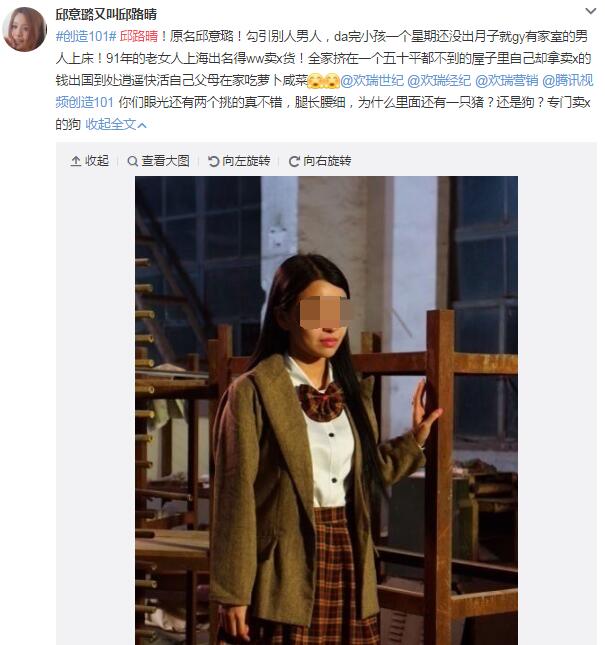The height and width of the screenshot is (645, 605).
Task: Open the 邱路晴 tagged link
Action: click(139, 36)
